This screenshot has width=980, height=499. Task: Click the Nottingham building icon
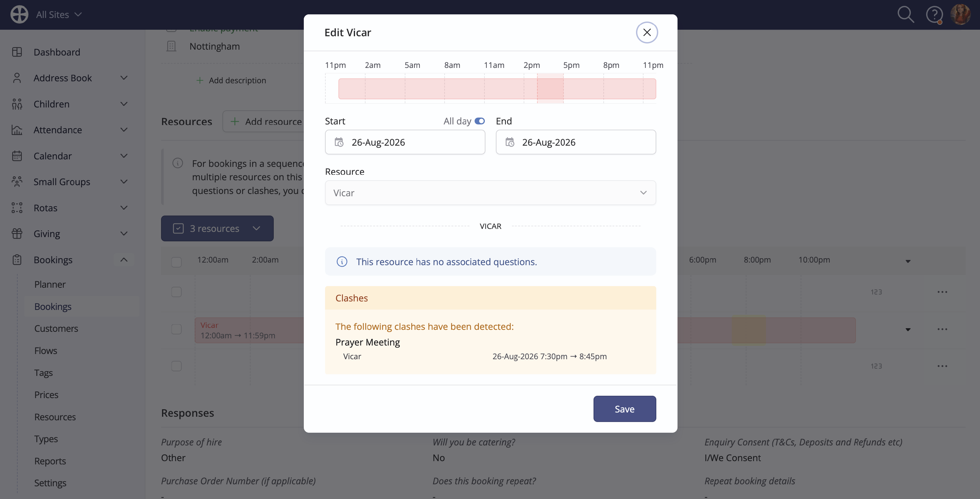(x=171, y=46)
